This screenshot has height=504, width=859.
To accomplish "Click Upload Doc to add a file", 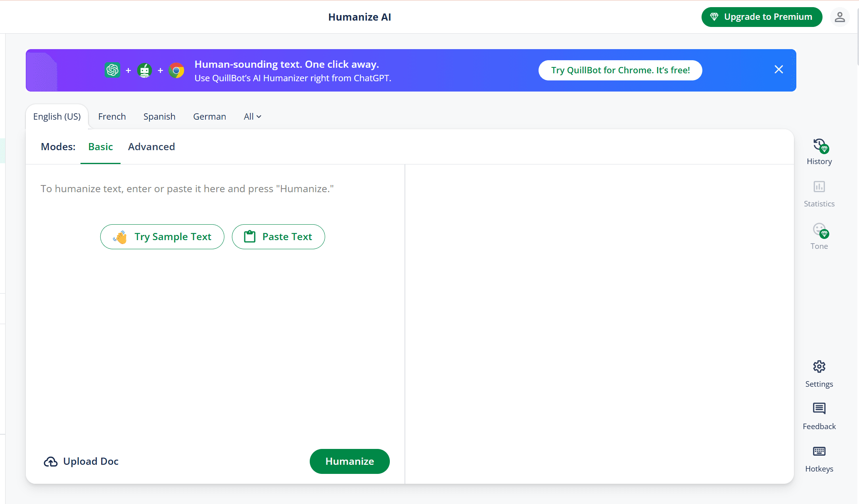I will [x=81, y=461].
